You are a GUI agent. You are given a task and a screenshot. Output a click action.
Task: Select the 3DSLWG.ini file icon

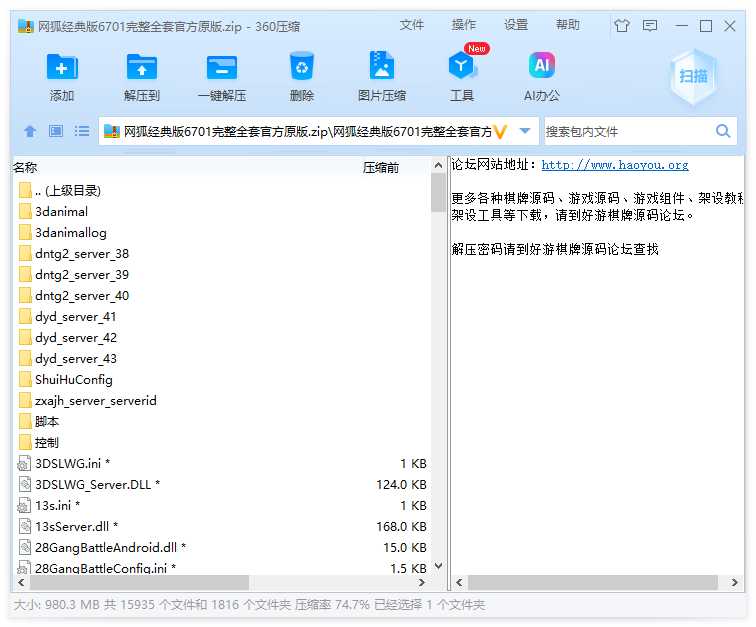tap(24, 463)
